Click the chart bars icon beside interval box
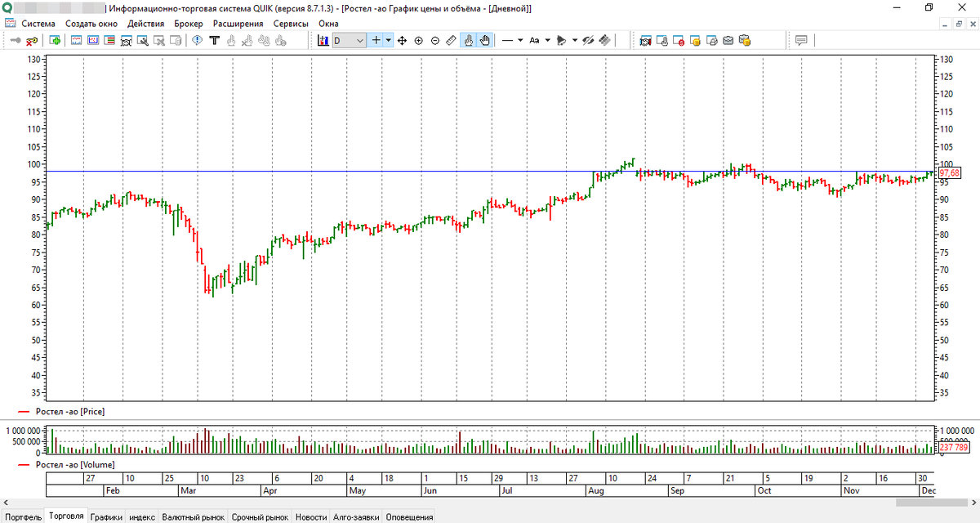This screenshot has height=523, width=980. [x=323, y=40]
